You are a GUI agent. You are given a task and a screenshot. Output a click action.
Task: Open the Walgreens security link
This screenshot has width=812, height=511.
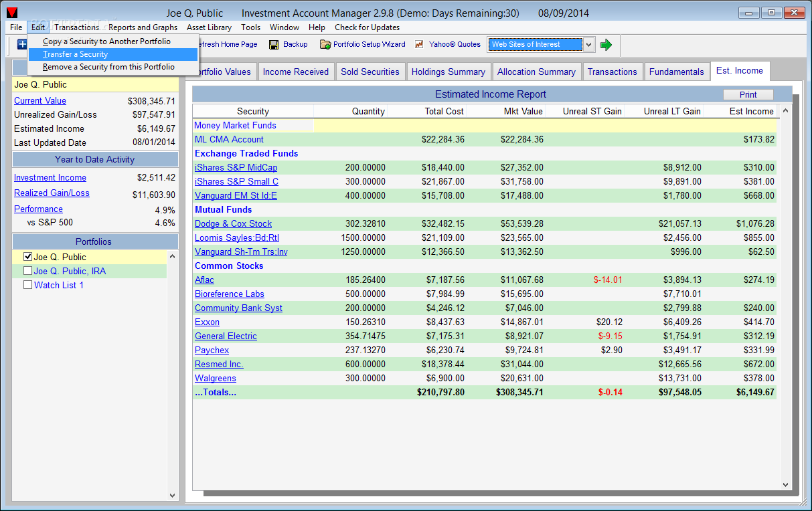[x=216, y=379]
